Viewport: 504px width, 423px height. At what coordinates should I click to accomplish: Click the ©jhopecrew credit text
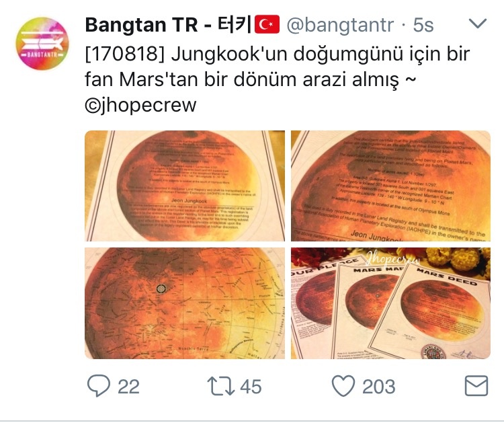tap(140, 105)
